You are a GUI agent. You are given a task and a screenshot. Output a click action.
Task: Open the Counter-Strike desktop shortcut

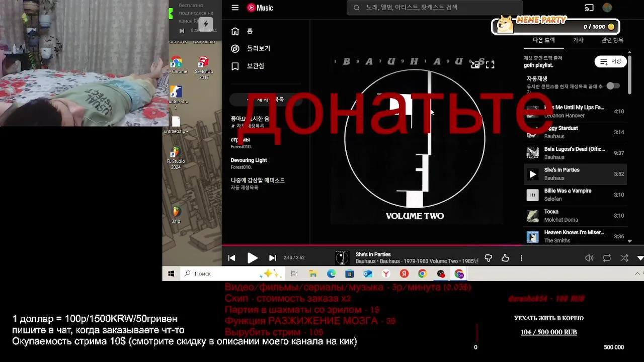pyautogui.click(x=176, y=98)
